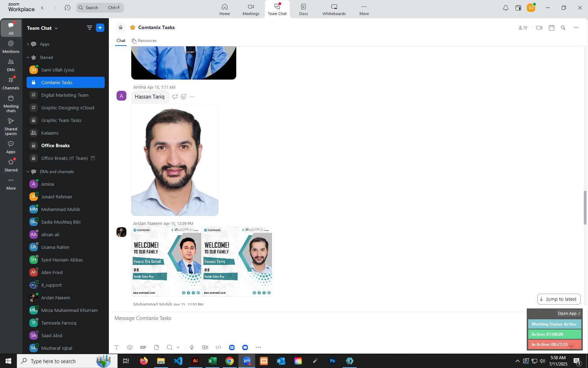Image resolution: width=588 pixels, height=368 pixels.
Task: Open the Team Chat dropdown
Action: click(x=42, y=28)
